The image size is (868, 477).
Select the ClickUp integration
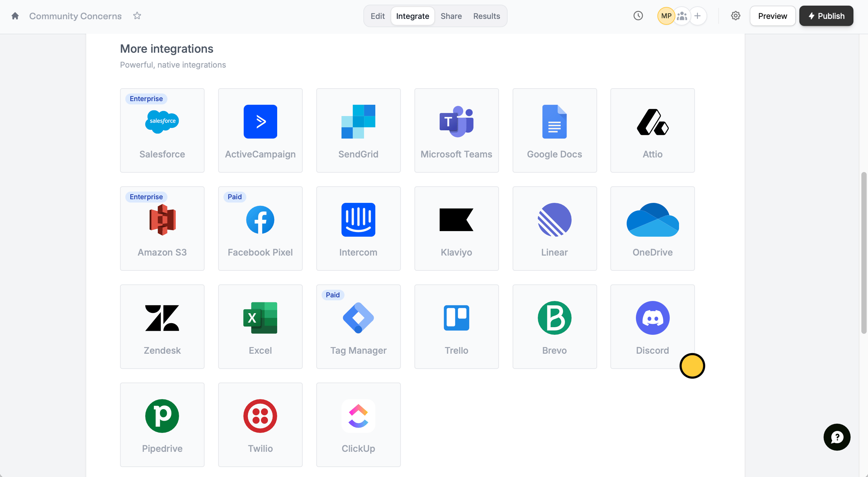[358, 424]
